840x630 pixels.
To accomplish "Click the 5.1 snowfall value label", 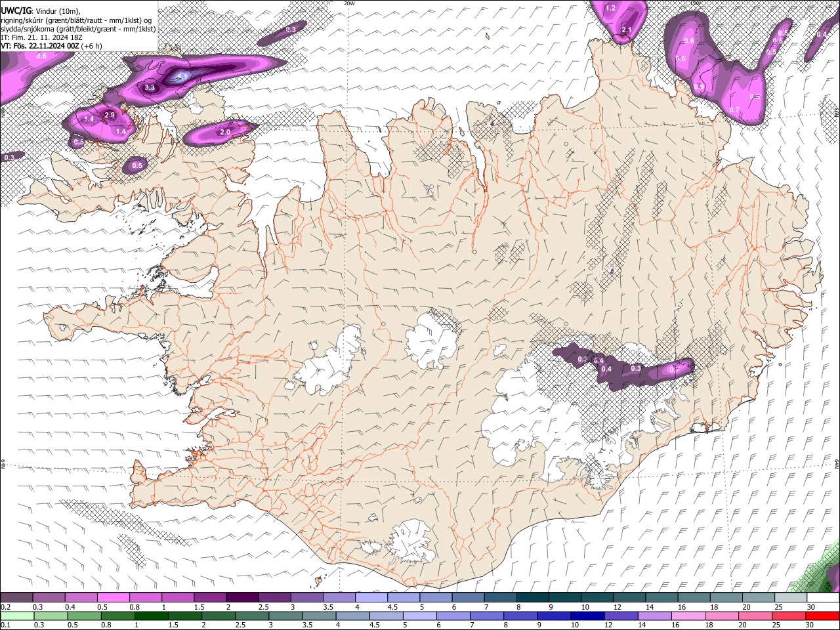I will tap(182, 77).
